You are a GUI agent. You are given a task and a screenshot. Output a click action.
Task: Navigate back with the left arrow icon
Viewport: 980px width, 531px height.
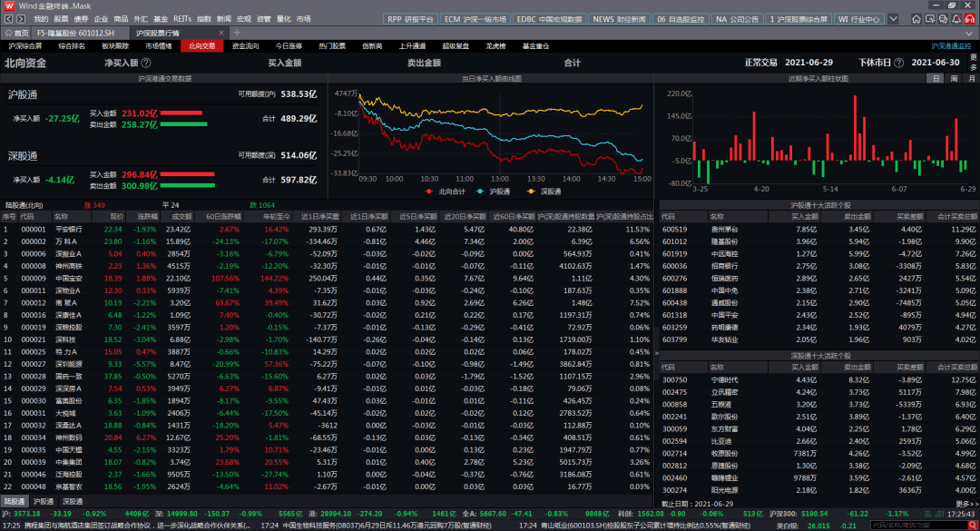(9, 19)
